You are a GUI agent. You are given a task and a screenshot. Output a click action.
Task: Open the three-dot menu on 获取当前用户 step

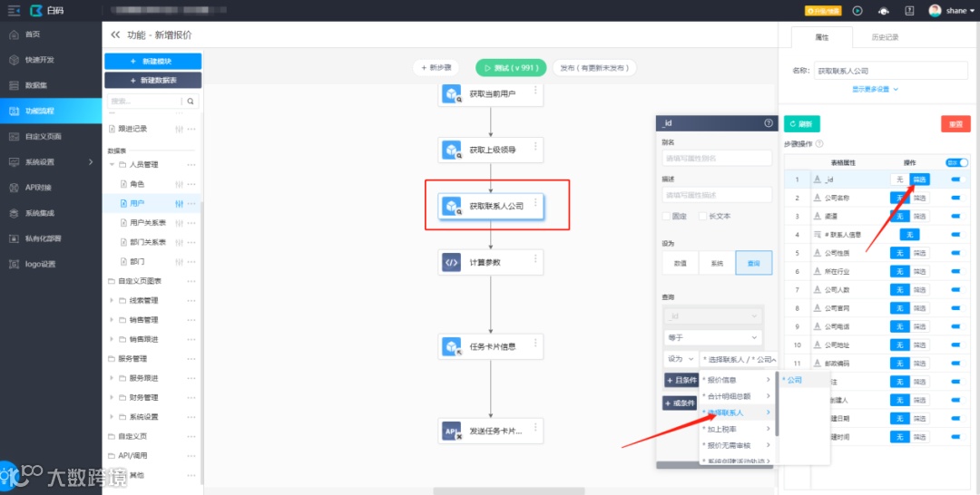(x=535, y=90)
